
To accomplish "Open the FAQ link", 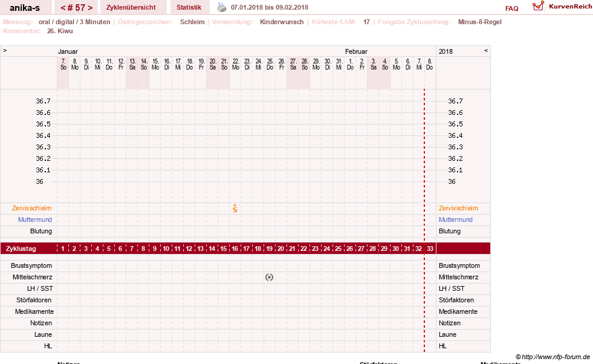I will click(x=511, y=8).
